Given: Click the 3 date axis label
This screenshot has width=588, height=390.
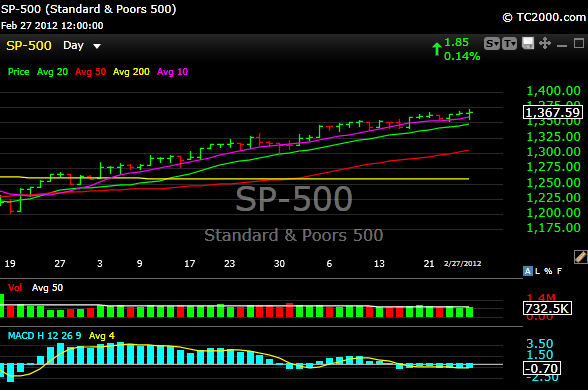Looking at the screenshot, I should tap(100, 264).
